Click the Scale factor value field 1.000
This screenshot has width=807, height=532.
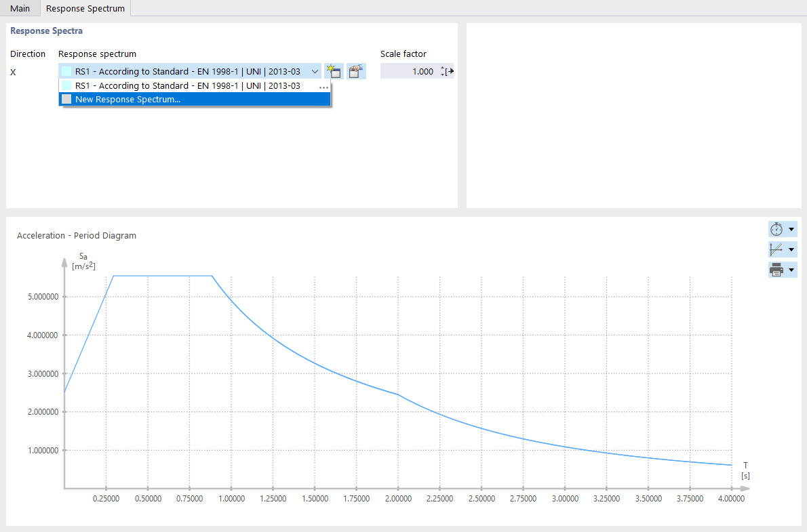pos(410,72)
